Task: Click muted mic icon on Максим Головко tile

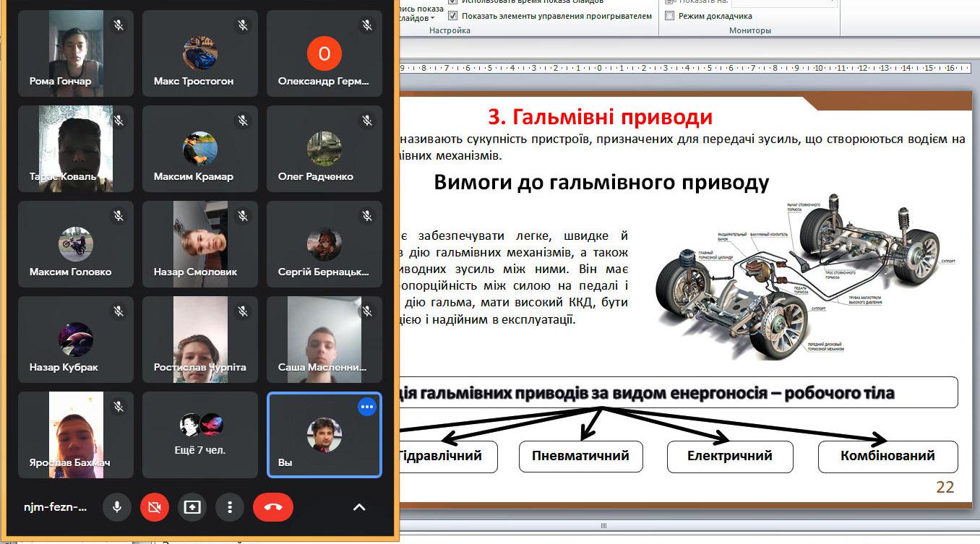Action: click(119, 216)
